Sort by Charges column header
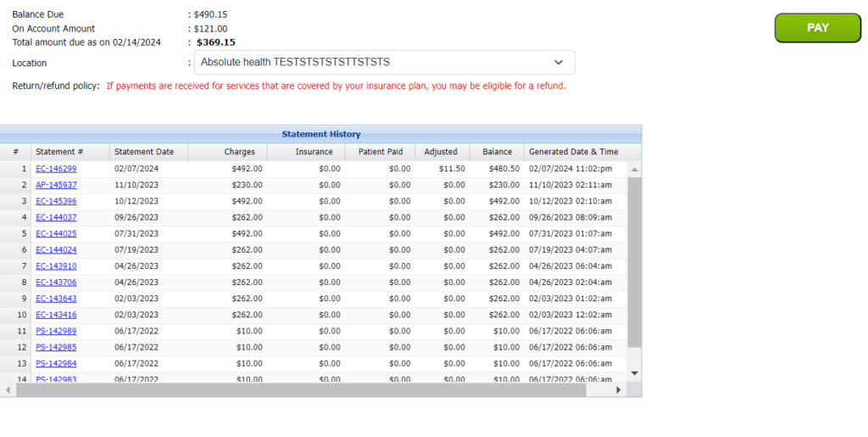This screenshot has width=868, height=437. click(239, 152)
